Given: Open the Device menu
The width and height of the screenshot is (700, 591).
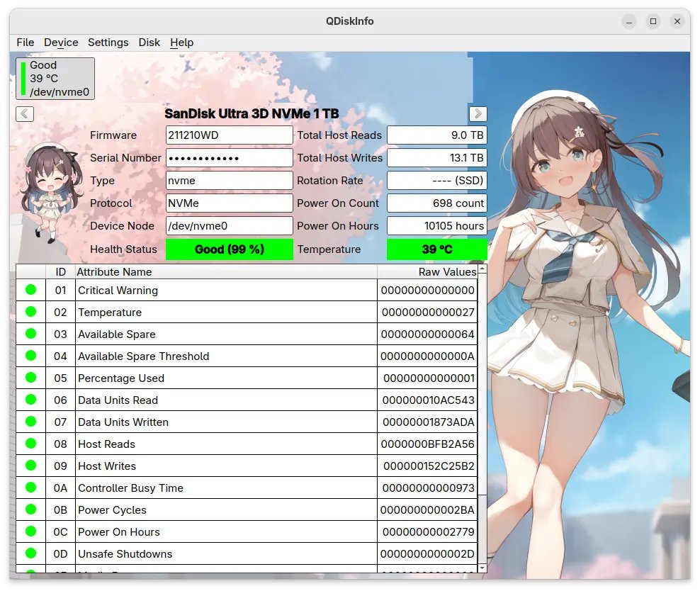Looking at the screenshot, I should coord(61,43).
